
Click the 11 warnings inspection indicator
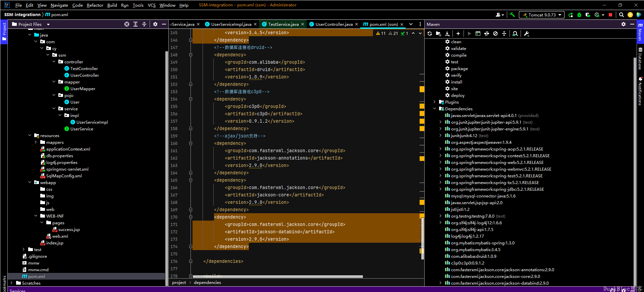381,34
